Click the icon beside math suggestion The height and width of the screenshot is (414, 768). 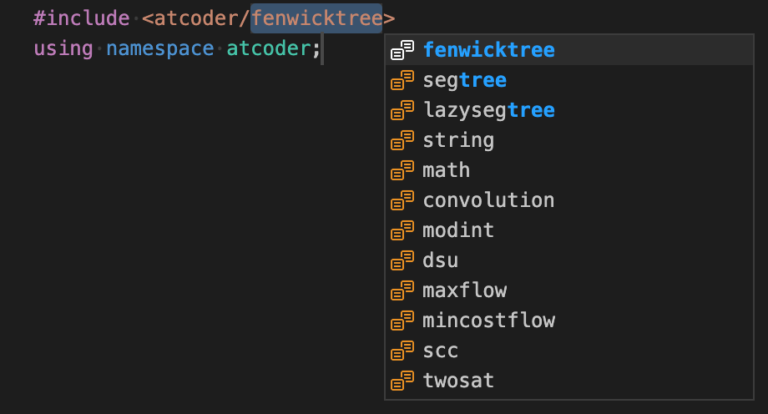[x=402, y=170]
